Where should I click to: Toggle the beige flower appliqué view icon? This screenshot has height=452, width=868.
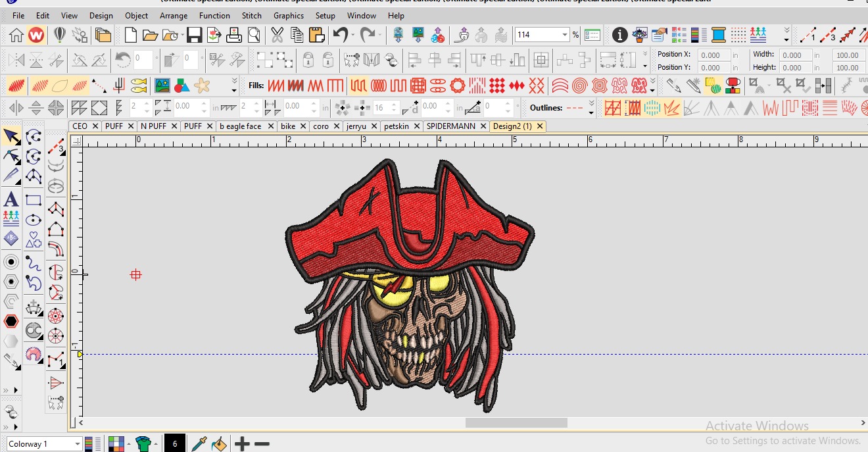click(202, 86)
